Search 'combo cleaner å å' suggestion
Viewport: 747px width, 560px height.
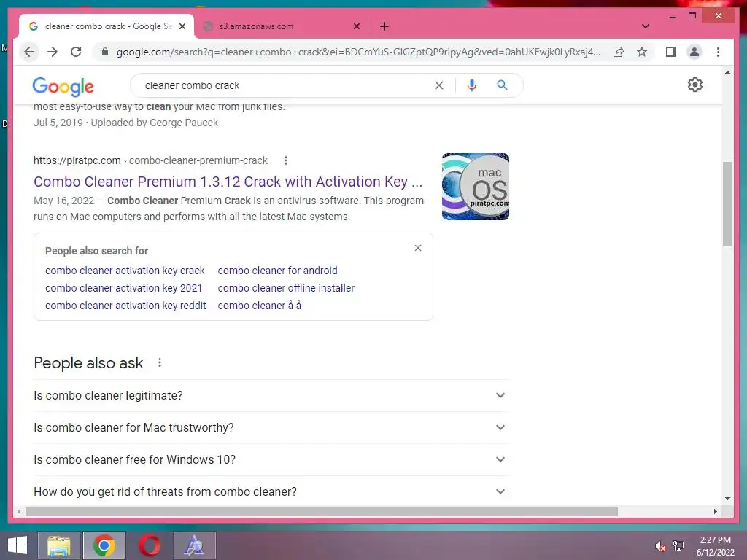[x=259, y=306]
